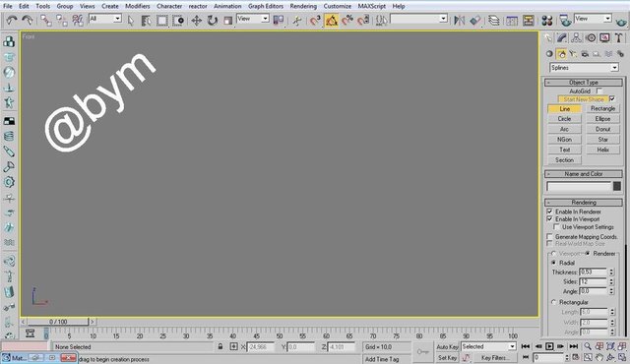This screenshot has width=630, height=364.
Task: Click the Rectangle shape button
Action: pyautogui.click(x=602, y=109)
